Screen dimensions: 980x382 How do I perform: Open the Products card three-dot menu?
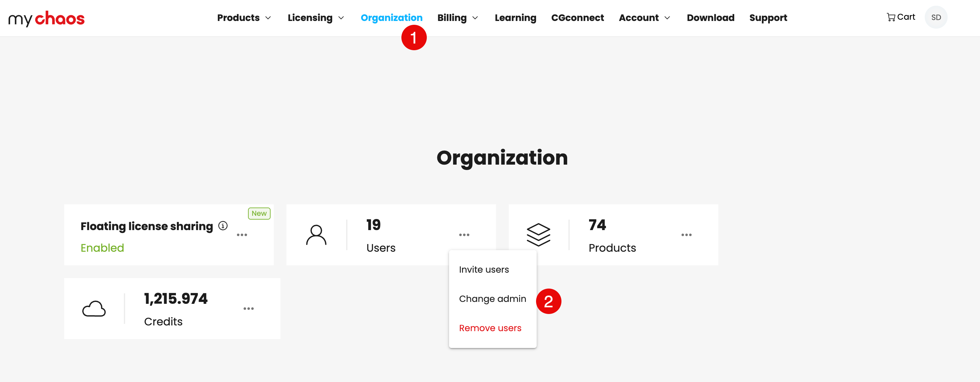point(686,235)
